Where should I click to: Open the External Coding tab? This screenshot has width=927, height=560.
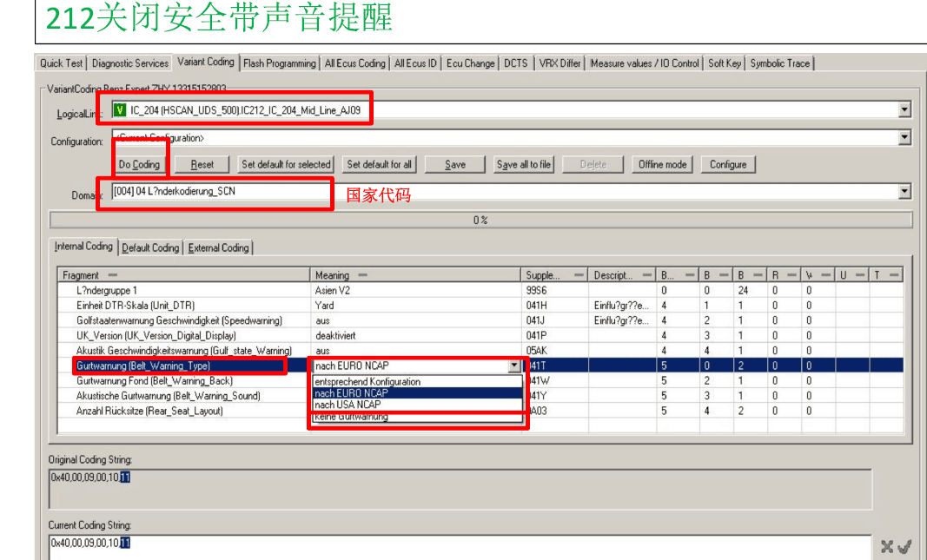[218, 247]
